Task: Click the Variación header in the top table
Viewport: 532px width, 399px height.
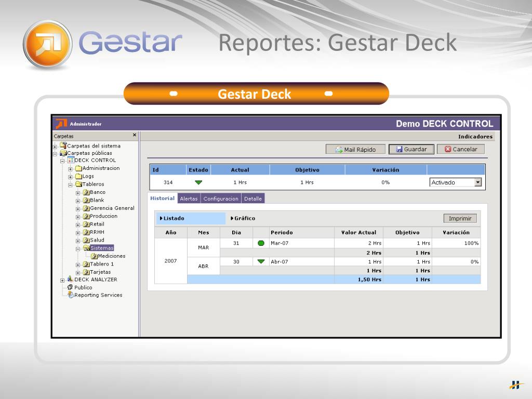Action: [x=385, y=170]
